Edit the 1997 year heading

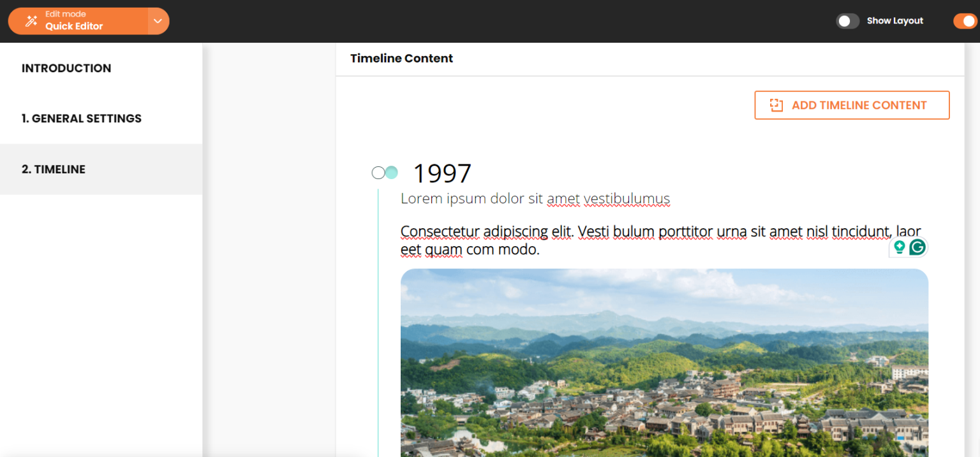click(x=442, y=173)
